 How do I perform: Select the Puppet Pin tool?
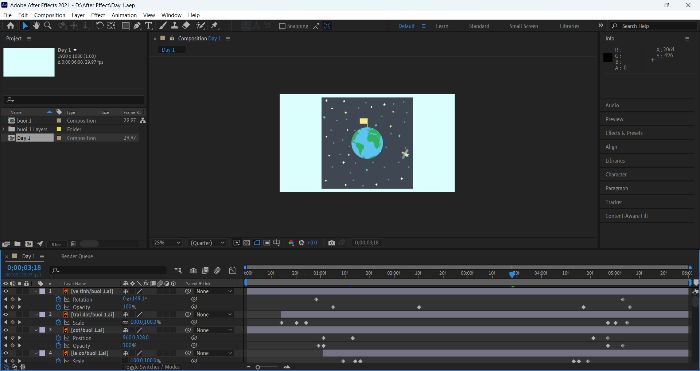pos(214,26)
